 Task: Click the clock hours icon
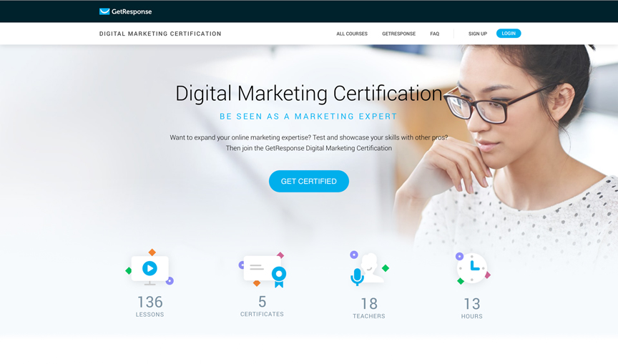pyautogui.click(x=472, y=268)
